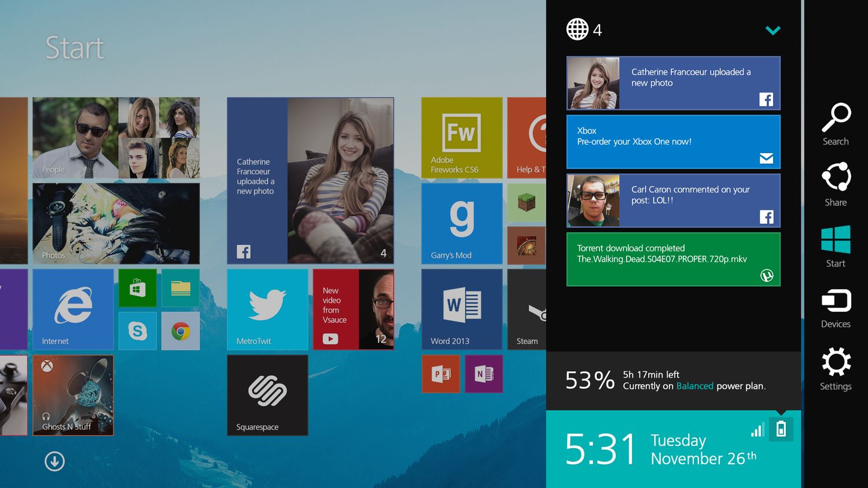This screenshot has width=868, height=488.
Task: Launch the Garry's Mod tile
Action: tap(462, 223)
